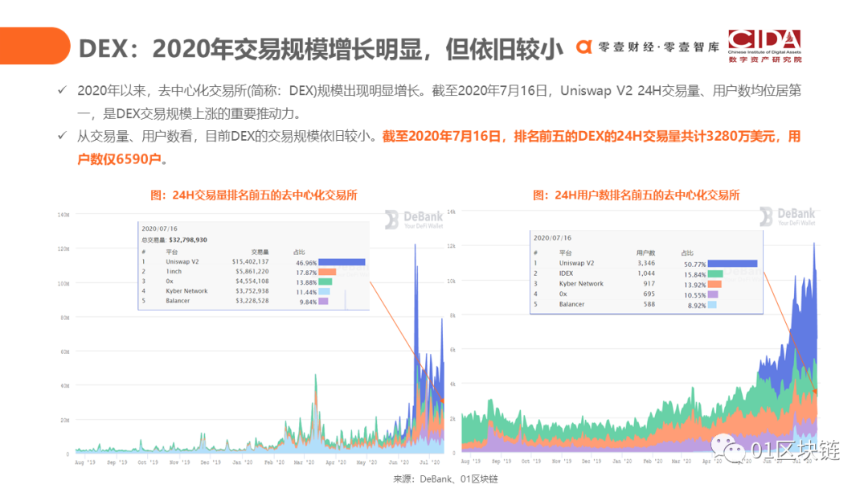Click the 零壹财经 orange logo icon
Image resolution: width=868 pixels, height=489 pixels.
(x=583, y=47)
